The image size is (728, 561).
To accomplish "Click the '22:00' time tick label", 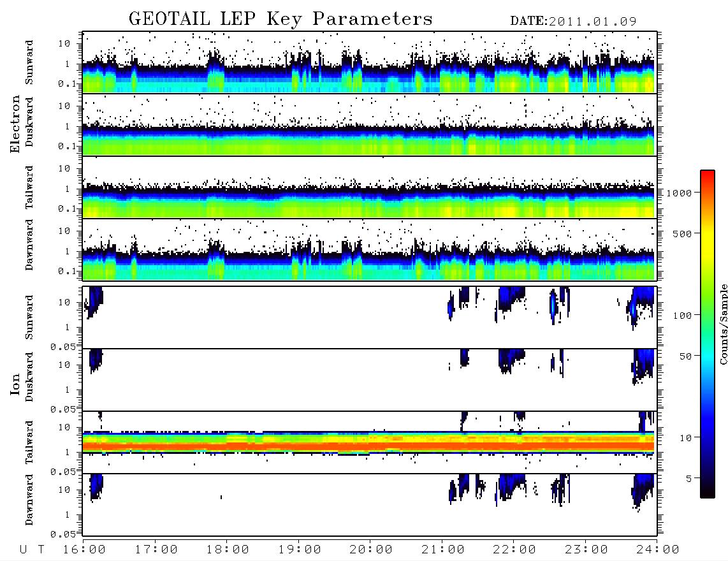I will click(x=514, y=550).
